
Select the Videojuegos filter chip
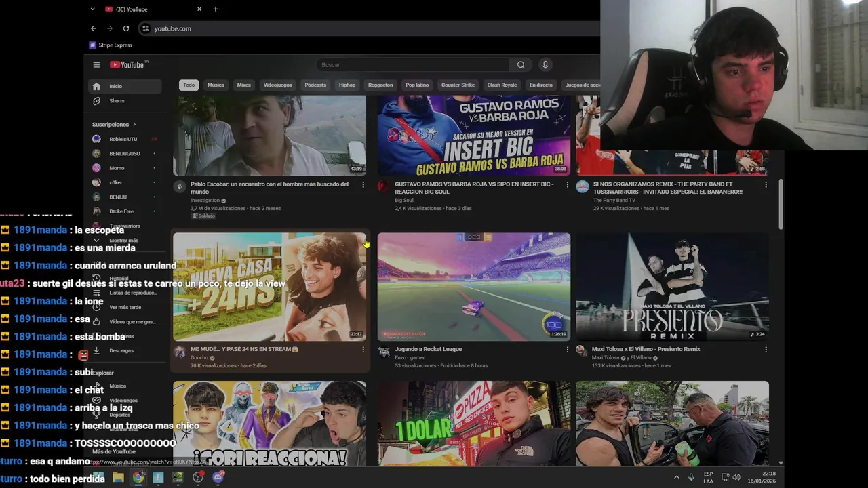(x=277, y=85)
